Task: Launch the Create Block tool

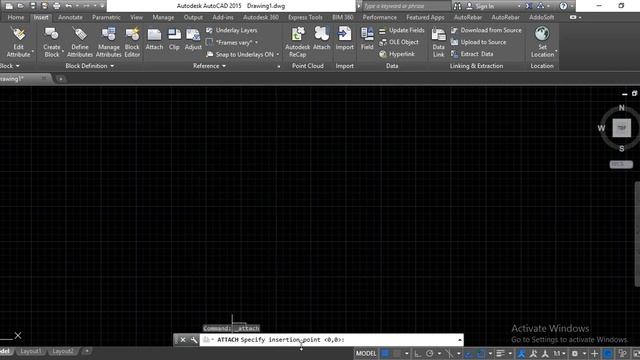Action: [x=52, y=42]
